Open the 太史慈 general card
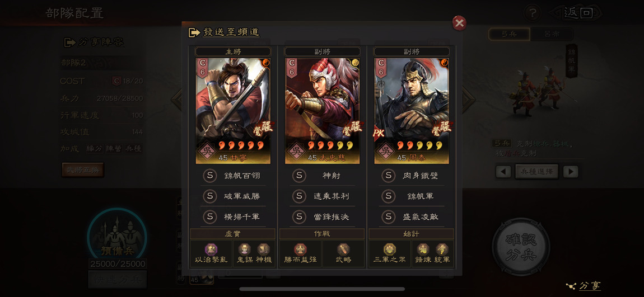Viewport: 644px width, 297px height. click(x=323, y=111)
